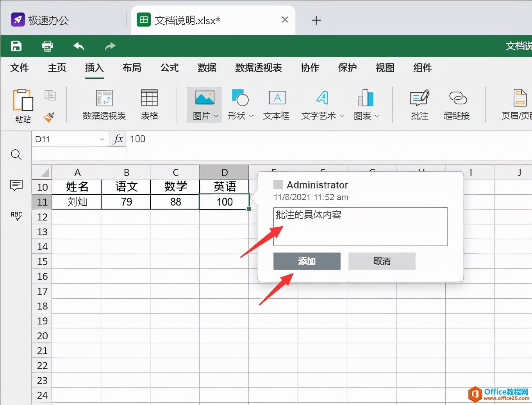Open the 图表 chart type dropdown
The image size is (532, 405).
377,116
